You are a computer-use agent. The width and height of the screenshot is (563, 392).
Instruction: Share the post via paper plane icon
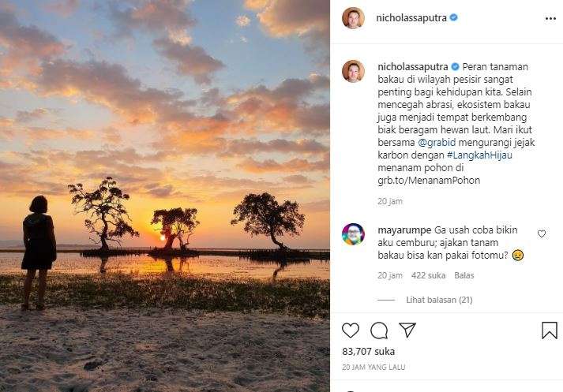(407, 330)
